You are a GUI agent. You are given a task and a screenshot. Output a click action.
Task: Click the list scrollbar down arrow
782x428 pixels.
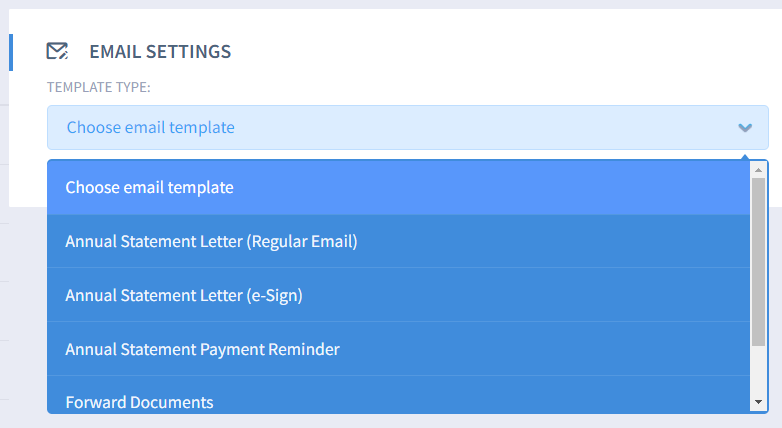tap(758, 402)
